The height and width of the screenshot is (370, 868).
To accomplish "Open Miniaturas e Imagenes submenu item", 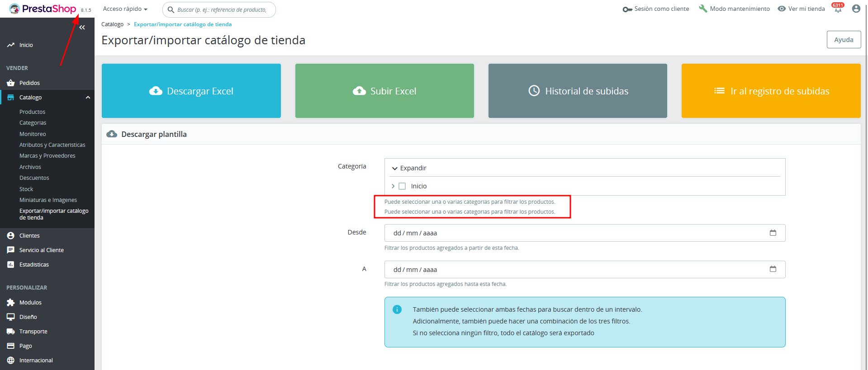I will [48, 200].
